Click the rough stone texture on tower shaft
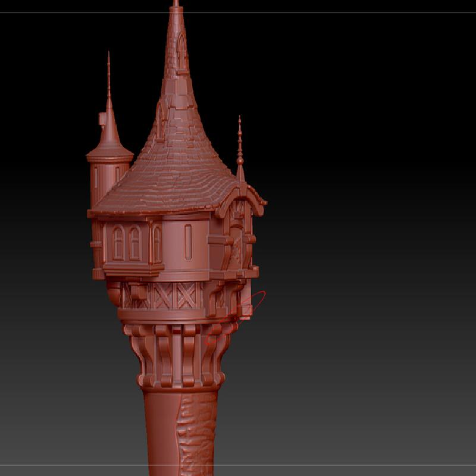476x476 pixels. (x=196, y=434)
